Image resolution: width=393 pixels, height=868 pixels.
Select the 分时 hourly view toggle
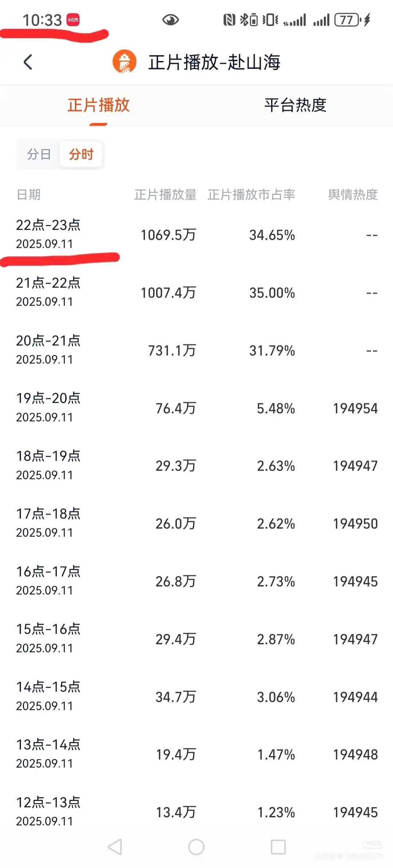point(81,154)
